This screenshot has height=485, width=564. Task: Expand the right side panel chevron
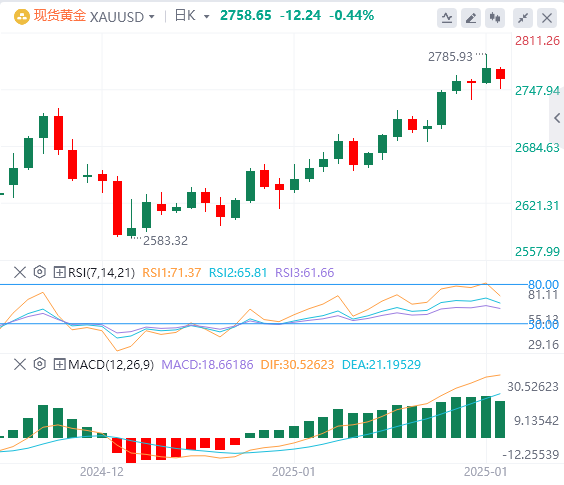point(557,118)
